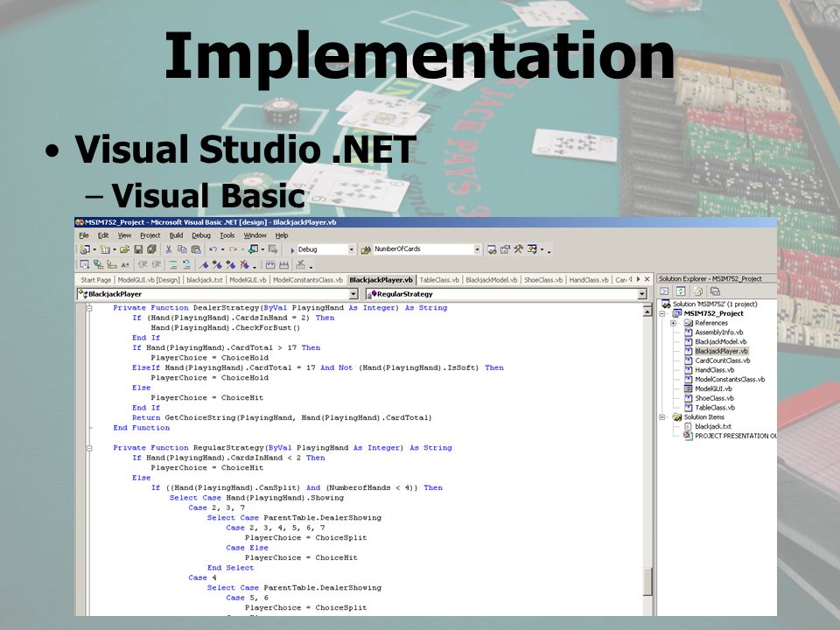Screen dimensions: 840x630
Task: Click the Open File folder icon
Action: pyautogui.click(x=124, y=249)
